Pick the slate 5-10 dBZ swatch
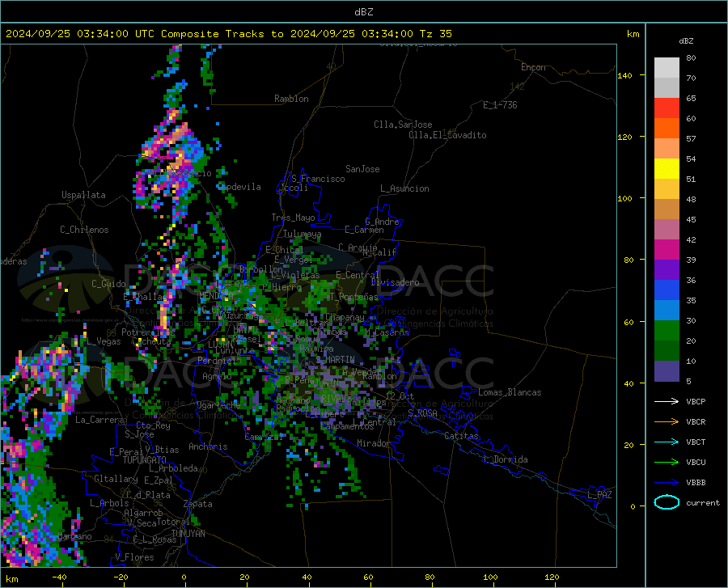 click(x=667, y=371)
